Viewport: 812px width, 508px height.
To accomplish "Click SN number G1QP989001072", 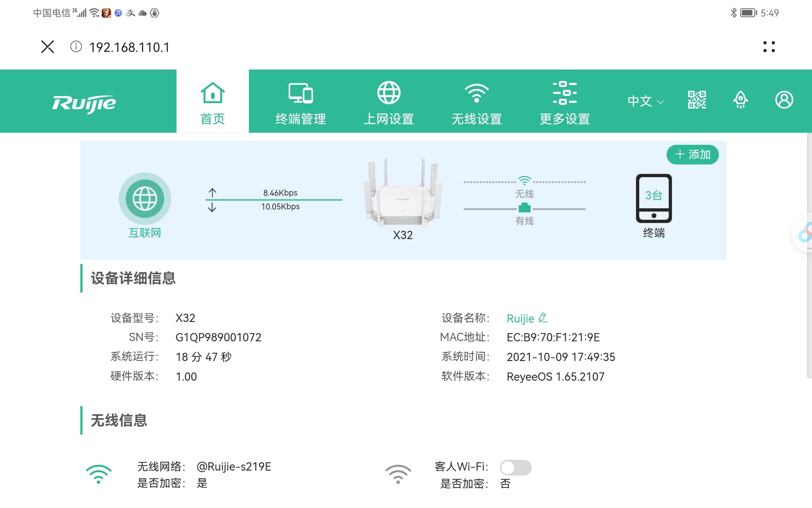I will click(219, 337).
